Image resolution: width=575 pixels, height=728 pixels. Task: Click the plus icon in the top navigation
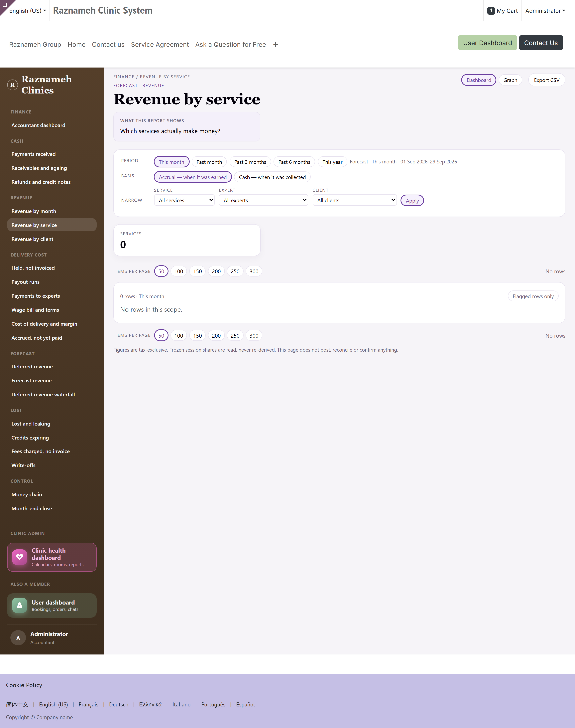[276, 45]
